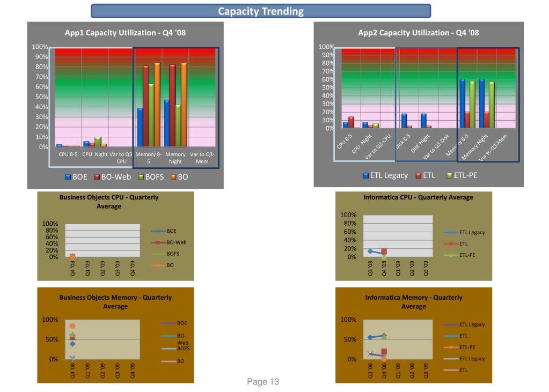Viewport: 549px width, 392px height.
Task: Click 'Q3 '09' label in Informatica Memory chart
Action: pos(426,371)
